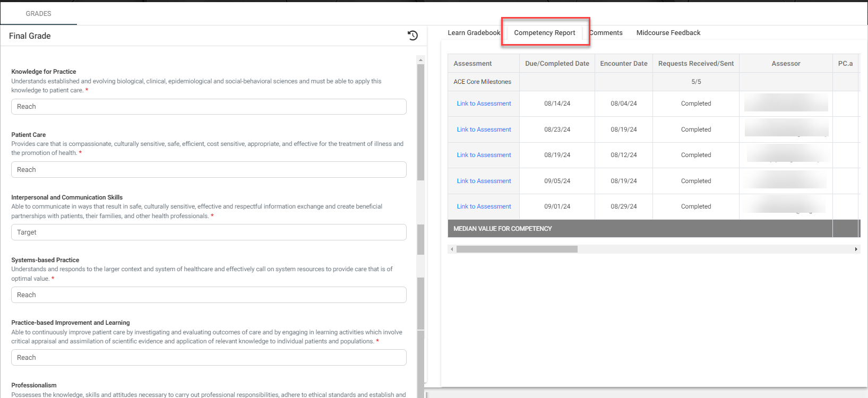Open assessment link completed 08/14/24
Viewport: 868px width, 398px height.
(x=484, y=103)
